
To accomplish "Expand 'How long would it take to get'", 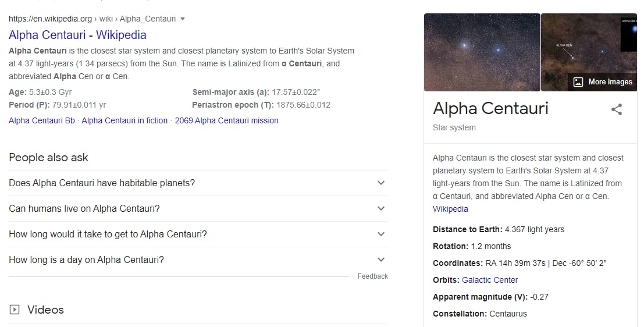I will pos(381,234).
